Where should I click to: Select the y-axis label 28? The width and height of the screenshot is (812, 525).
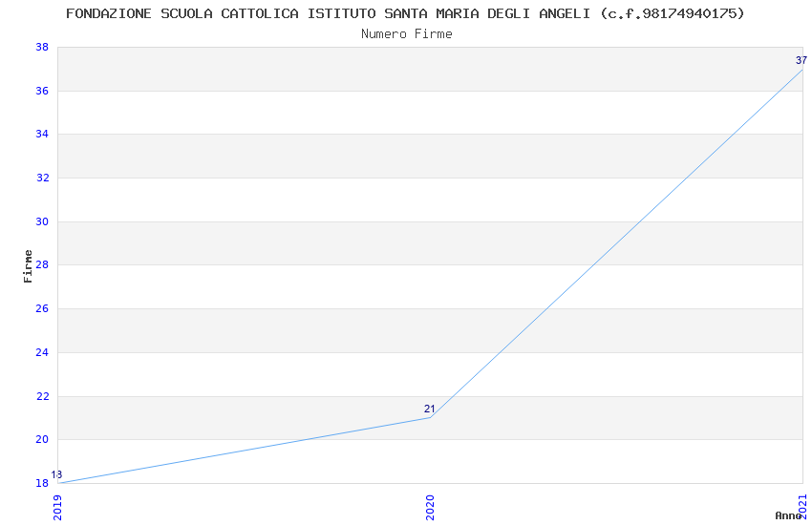(x=42, y=264)
